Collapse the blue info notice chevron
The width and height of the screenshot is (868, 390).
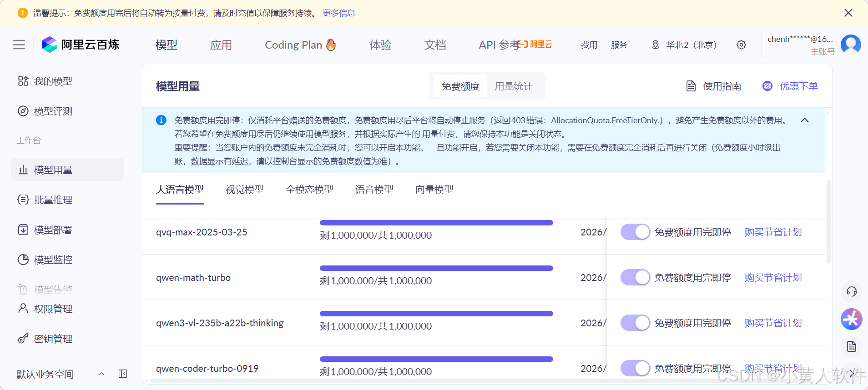[805, 120]
